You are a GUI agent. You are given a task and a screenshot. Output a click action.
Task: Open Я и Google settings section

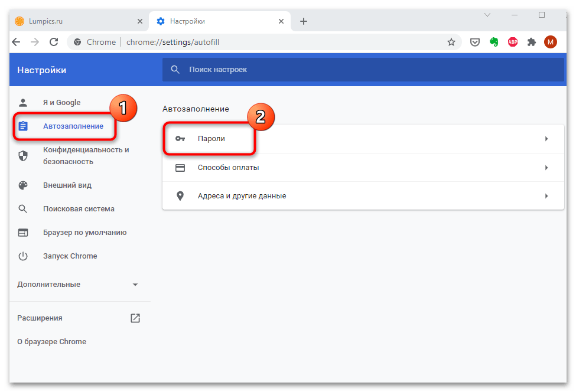point(61,102)
